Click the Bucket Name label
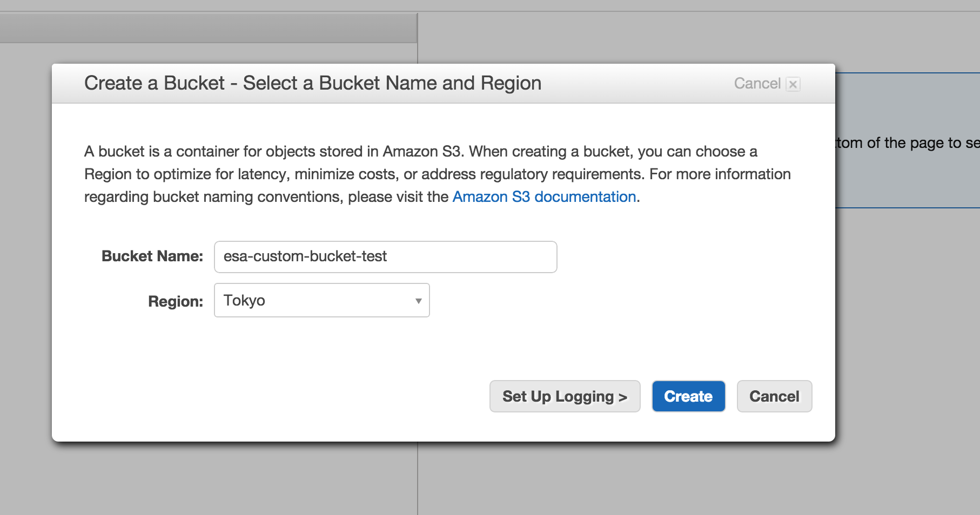Screen dimensions: 980x515 pos(152,256)
